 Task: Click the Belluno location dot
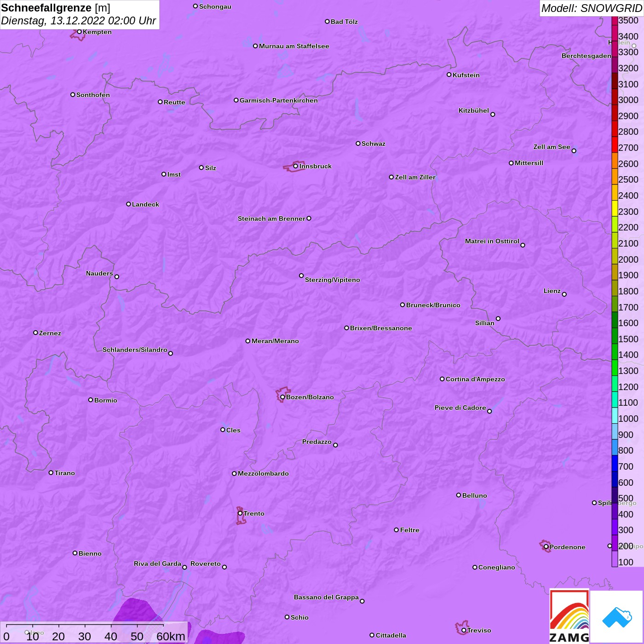(x=459, y=495)
